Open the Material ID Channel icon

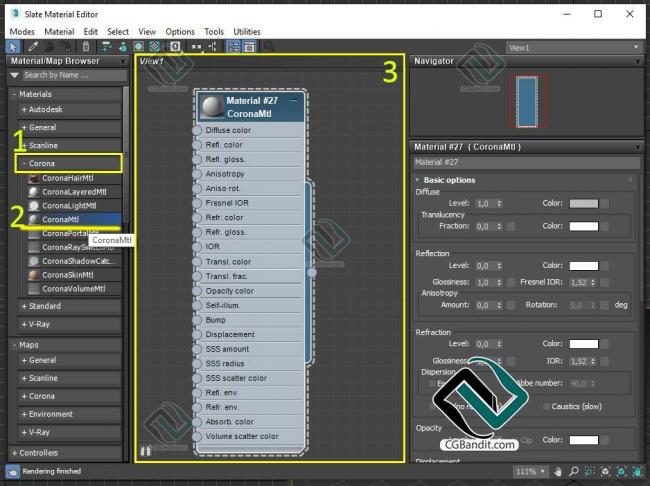click(175, 47)
